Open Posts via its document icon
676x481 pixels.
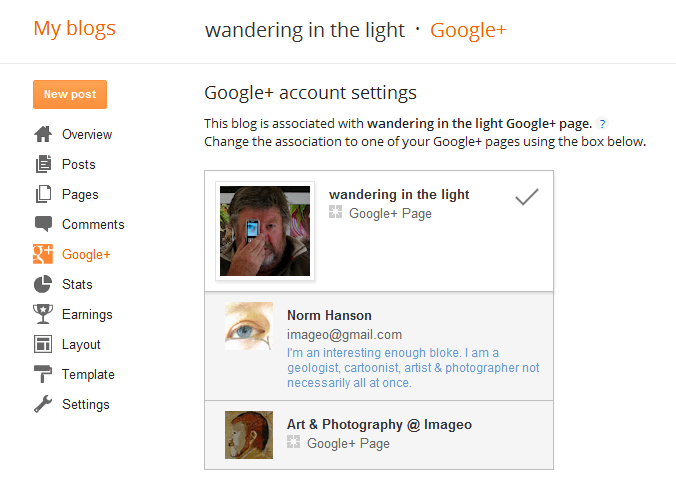pyautogui.click(x=43, y=164)
